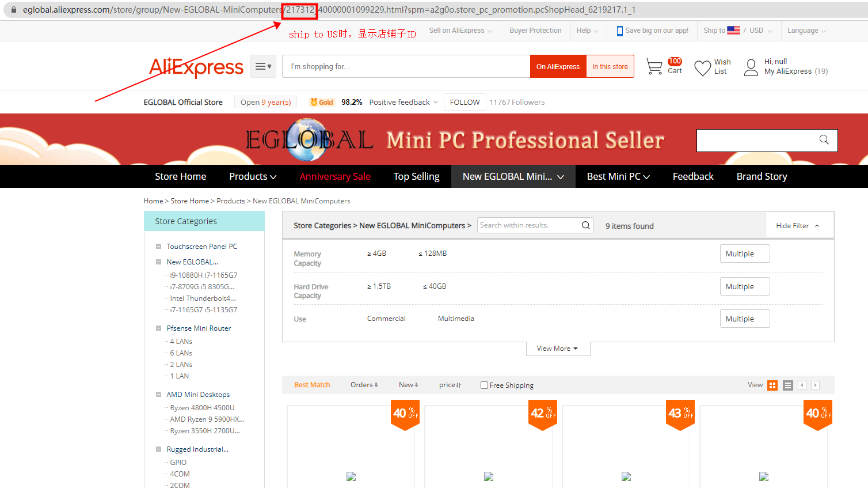Open the Intel Thunderbolt4... subcategory
The image size is (868, 488).
click(203, 298)
